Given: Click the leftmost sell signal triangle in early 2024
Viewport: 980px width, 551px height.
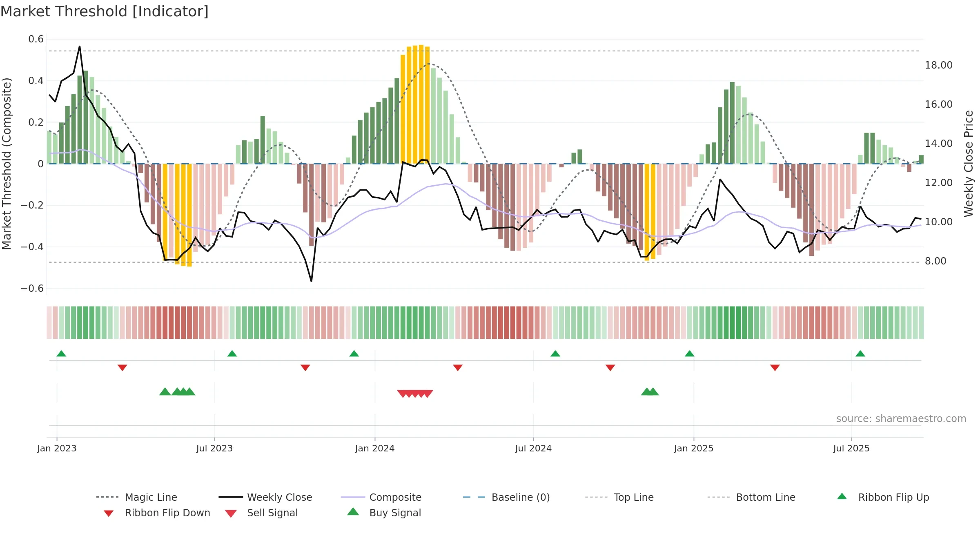Looking at the screenshot, I should click(x=403, y=394).
